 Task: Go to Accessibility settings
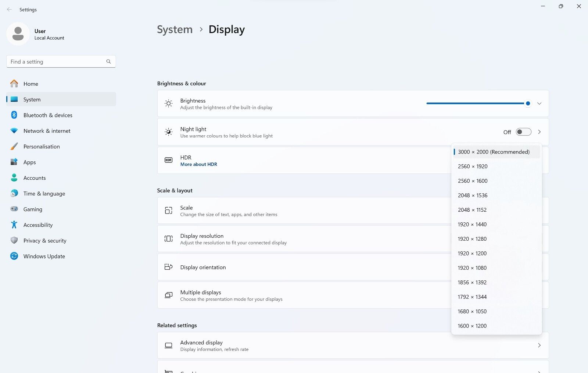pos(61,225)
